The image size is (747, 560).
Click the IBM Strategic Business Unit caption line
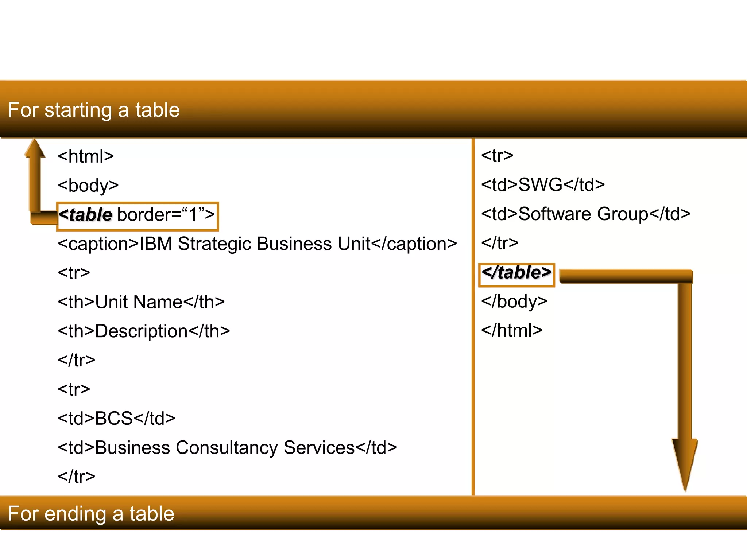[x=257, y=244]
